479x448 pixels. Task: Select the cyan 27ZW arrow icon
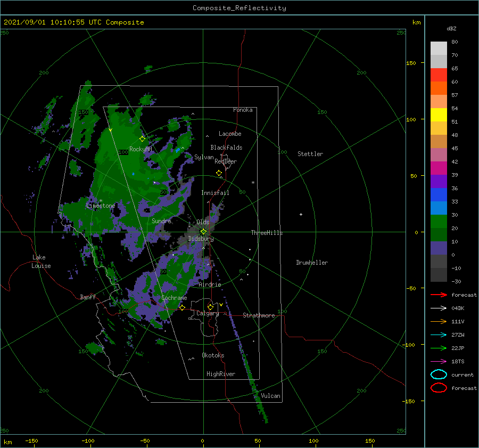(439, 335)
